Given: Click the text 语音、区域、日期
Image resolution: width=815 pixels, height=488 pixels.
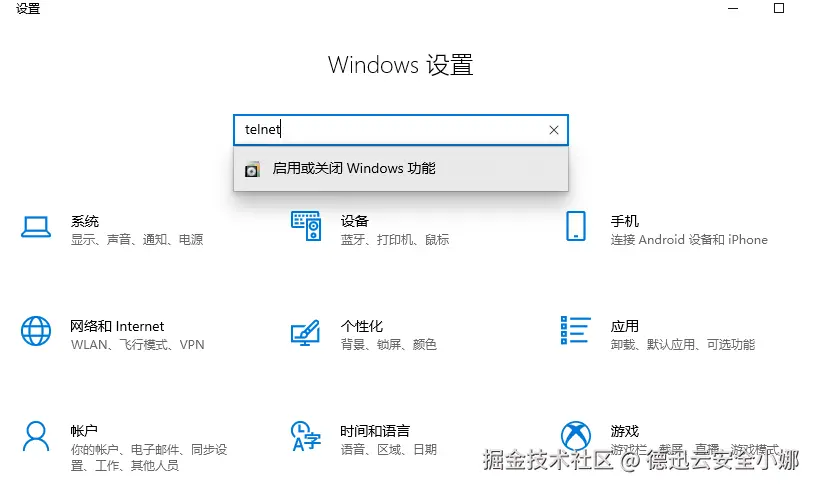Looking at the screenshot, I should (389, 450).
